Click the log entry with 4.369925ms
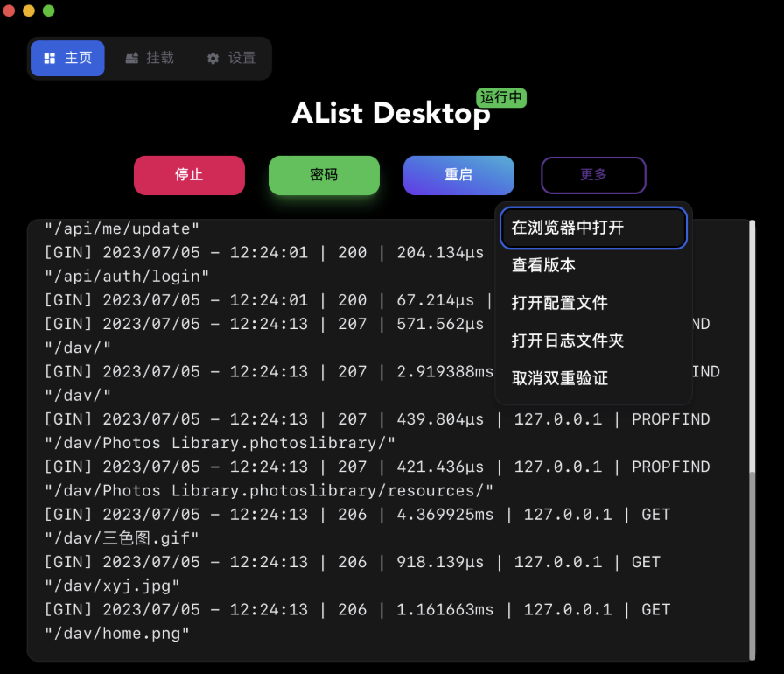The width and height of the screenshot is (784, 674). click(x=357, y=515)
